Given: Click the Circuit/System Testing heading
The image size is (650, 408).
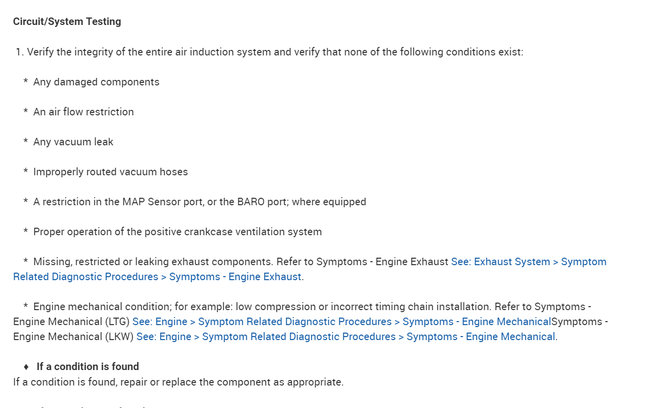Looking at the screenshot, I should tap(68, 22).
